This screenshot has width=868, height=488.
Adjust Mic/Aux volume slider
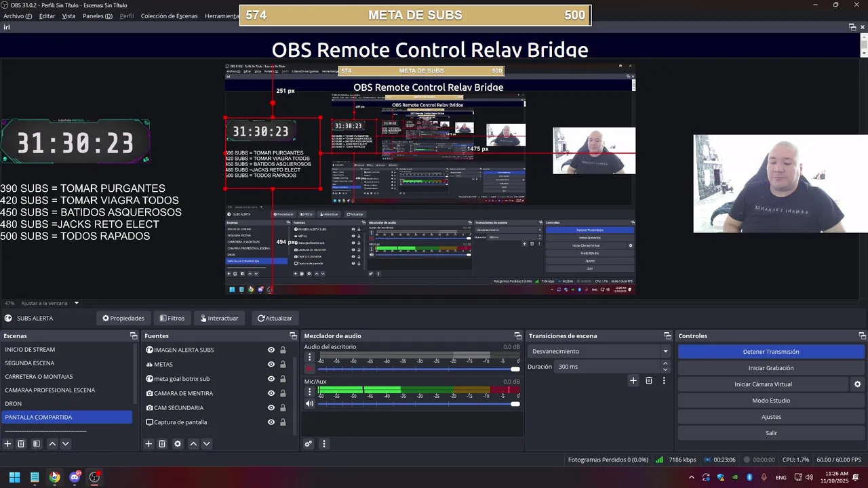[418, 404]
